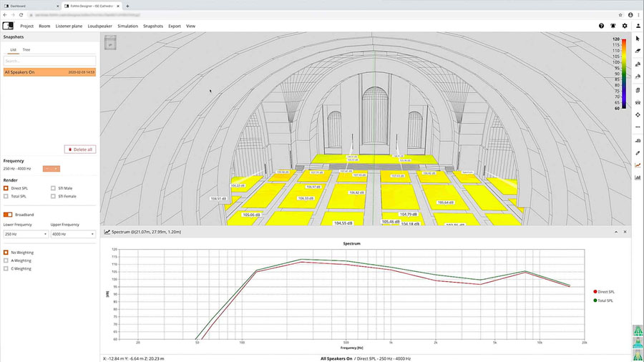Select the C-Weighting checkbox

[6, 269]
